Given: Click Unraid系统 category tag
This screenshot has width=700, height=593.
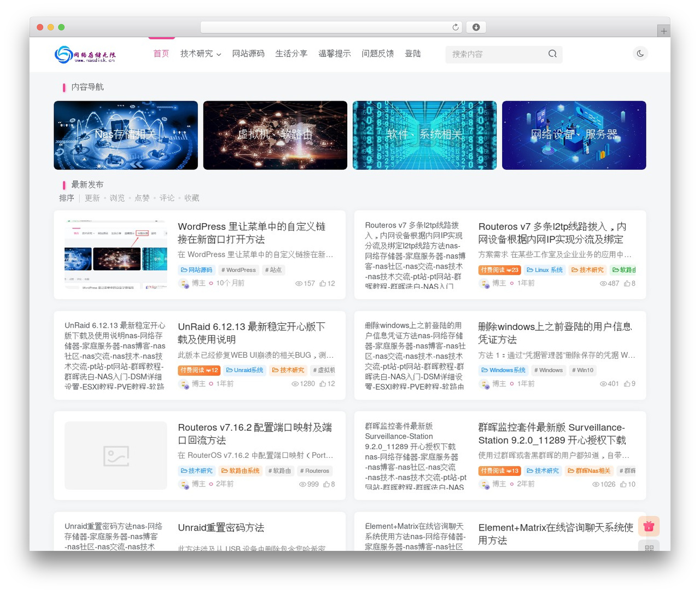Looking at the screenshot, I should click(x=244, y=370).
